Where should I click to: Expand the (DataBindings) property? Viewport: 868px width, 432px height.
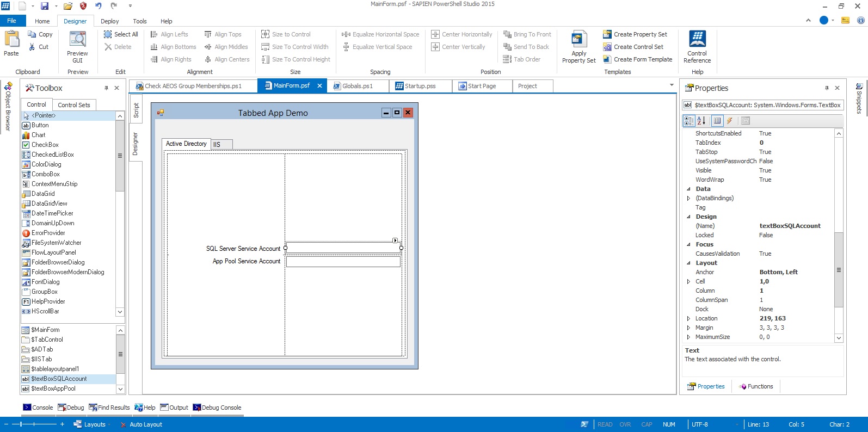tap(688, 198)
